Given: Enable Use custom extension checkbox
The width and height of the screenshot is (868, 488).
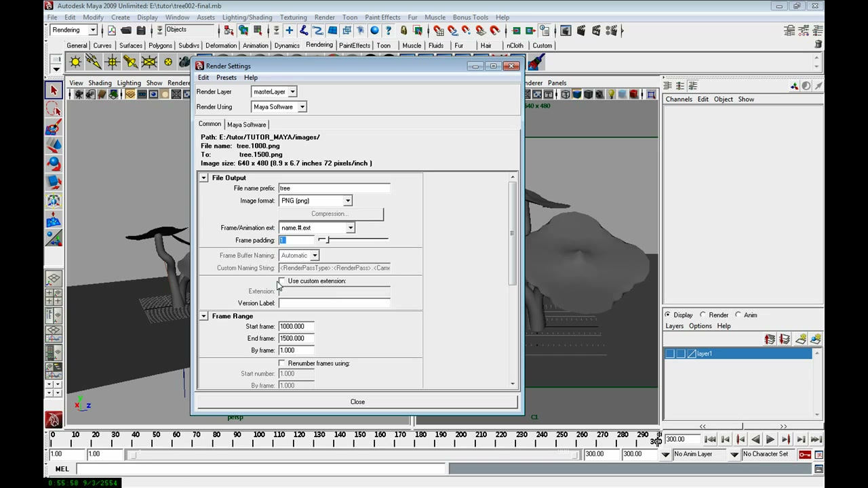Looking at the screenshot, I should pyautogui.click(x=282, y=281).
